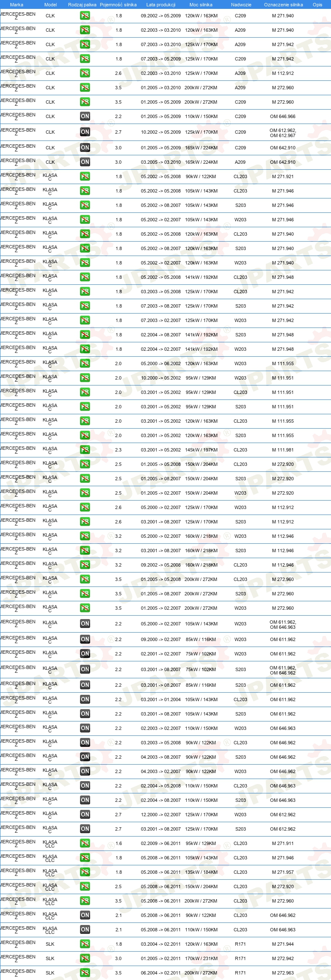This screenshot has height=980, width=331.
Task: Select engine code M 271.911
Action: coord(283,843)
